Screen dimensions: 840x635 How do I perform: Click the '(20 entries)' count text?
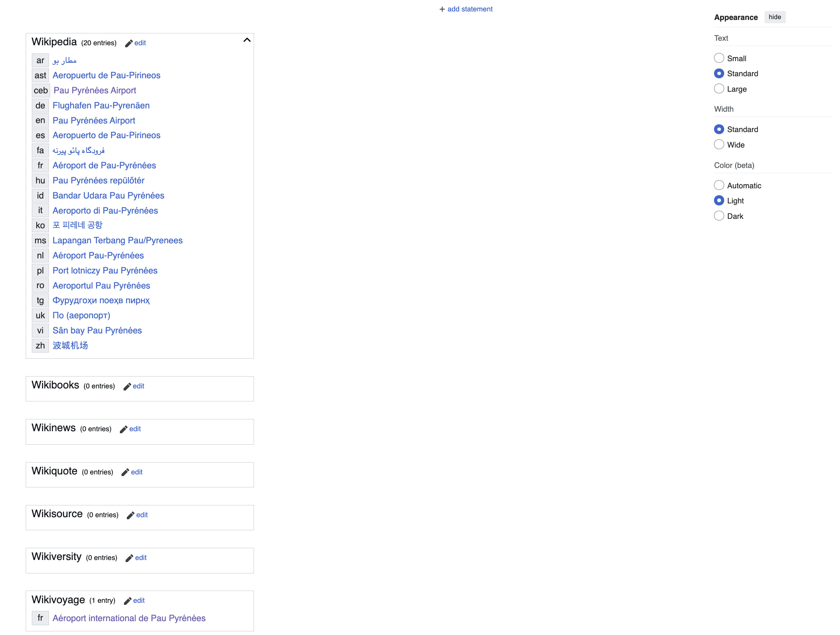(x=99, y=43)
